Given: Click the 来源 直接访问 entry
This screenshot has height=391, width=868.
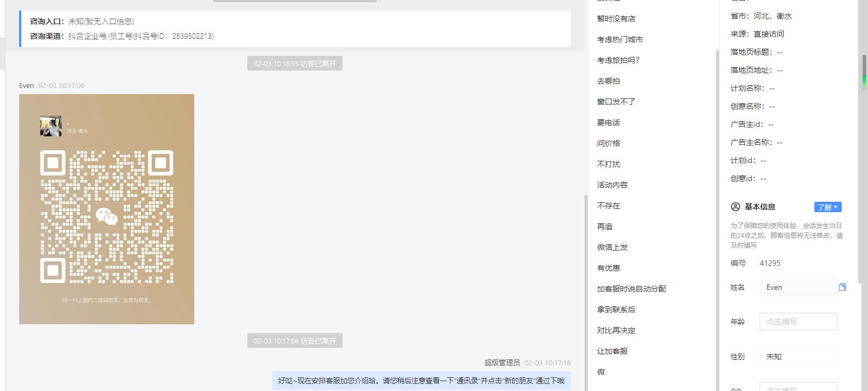Looking at the screenshot, I should (757, 34).
